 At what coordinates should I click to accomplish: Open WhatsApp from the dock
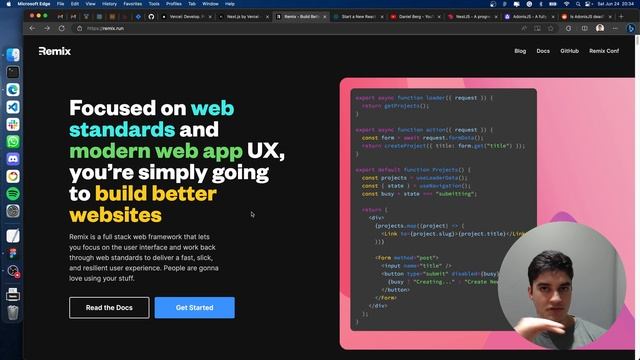(x=13, y=142)
